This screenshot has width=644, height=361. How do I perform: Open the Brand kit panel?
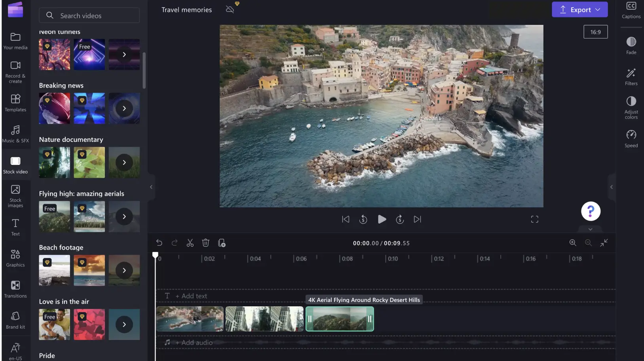(15, 321)
